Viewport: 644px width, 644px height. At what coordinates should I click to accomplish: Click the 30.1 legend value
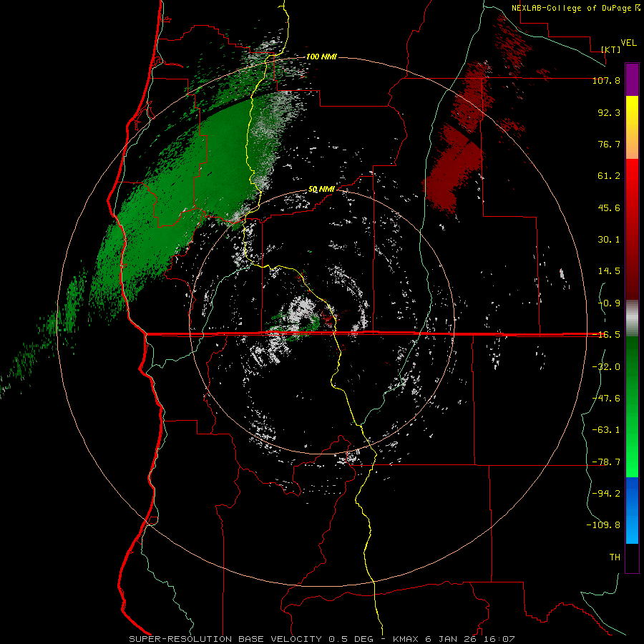(609, 240)
